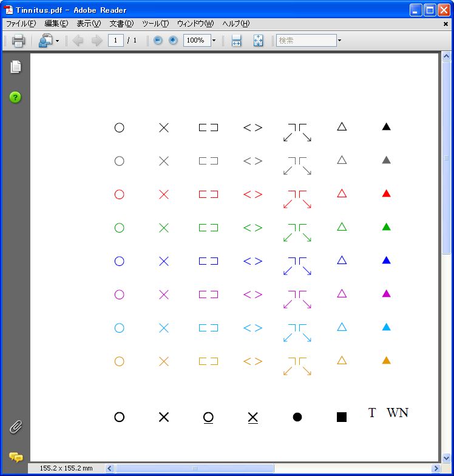The width and height of the screenshot is (454, 476).
Task: Click the orange X symbol
Action: tap(164, 361)
